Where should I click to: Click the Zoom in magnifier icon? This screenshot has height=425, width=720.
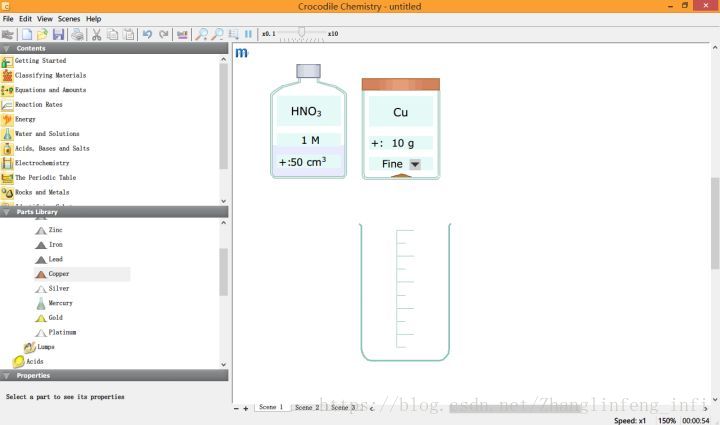coord(203,34)
